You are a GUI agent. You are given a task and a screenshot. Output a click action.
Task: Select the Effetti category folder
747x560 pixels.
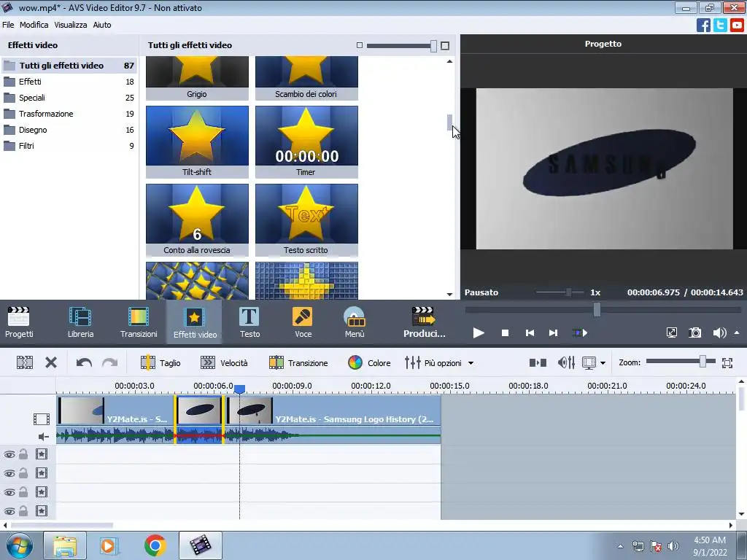pos(69,82)
